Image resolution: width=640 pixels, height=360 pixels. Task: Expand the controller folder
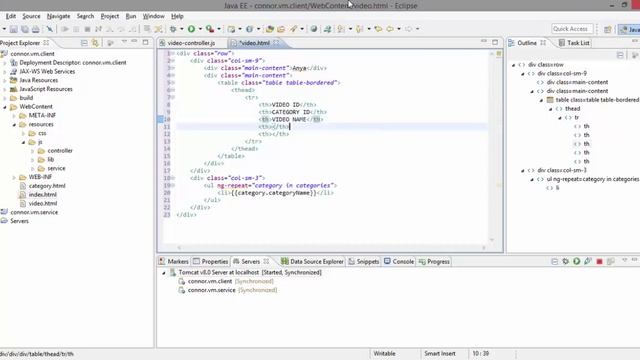click(x=33, y=151)
